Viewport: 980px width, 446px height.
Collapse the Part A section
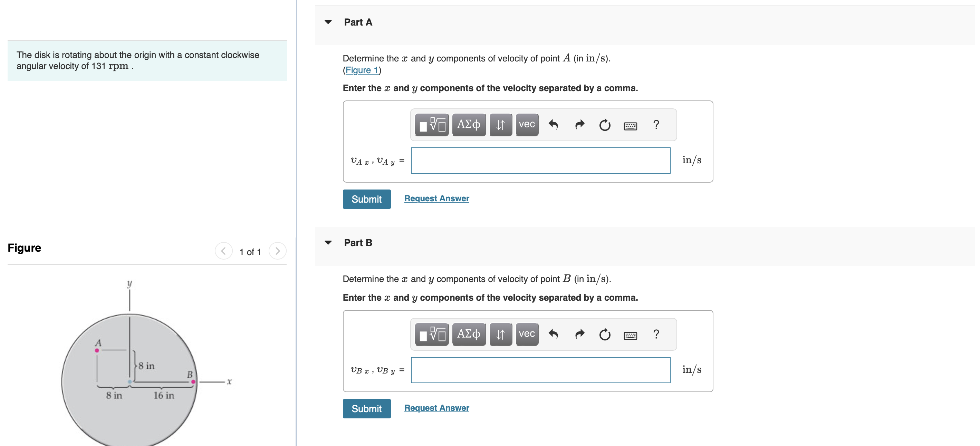pos(328,22)
